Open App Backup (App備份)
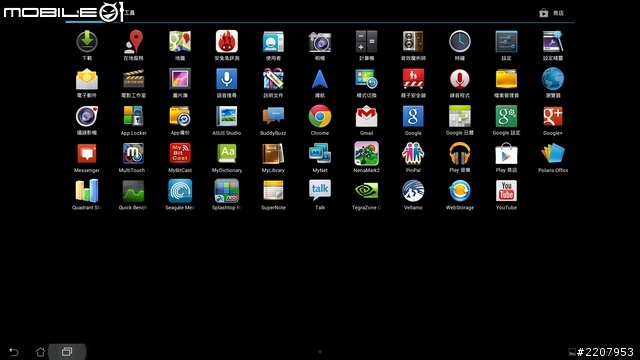The height and width of the screenshot is (360, 640). [180, 116]
